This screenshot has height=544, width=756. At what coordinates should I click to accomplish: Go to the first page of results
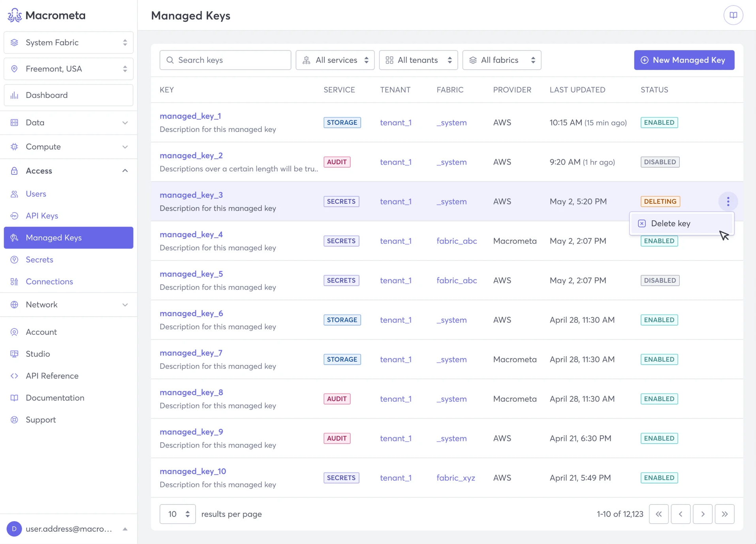[658, 514]
